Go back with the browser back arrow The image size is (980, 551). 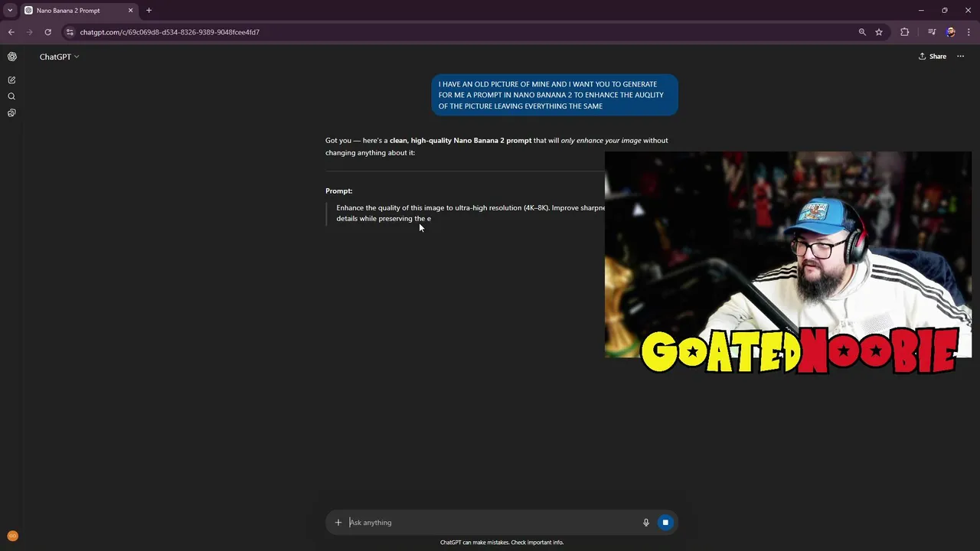[x=11, y=32]
